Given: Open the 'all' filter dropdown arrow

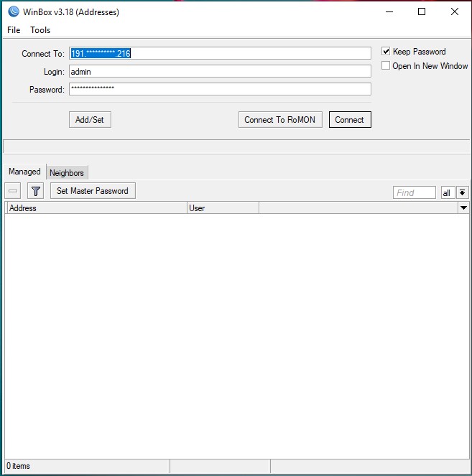Looking at the screenshot, I should point(462,192).
